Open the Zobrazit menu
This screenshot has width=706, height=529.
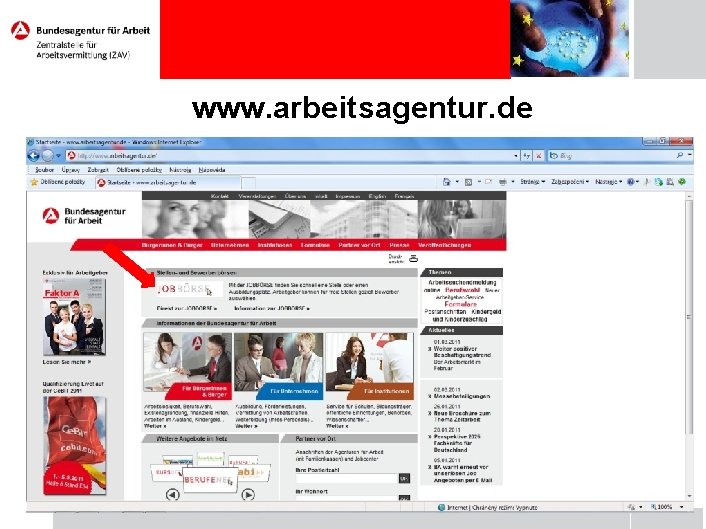(x=98, y=170)
